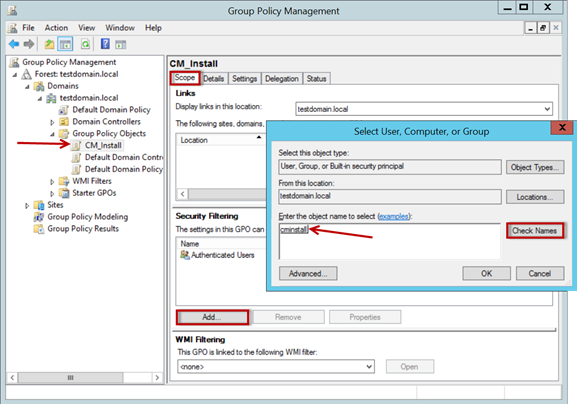Click the tree pane horizontal scrollbar thumb
The height and width of the screenshot is (404, 577).
point(70,378)
